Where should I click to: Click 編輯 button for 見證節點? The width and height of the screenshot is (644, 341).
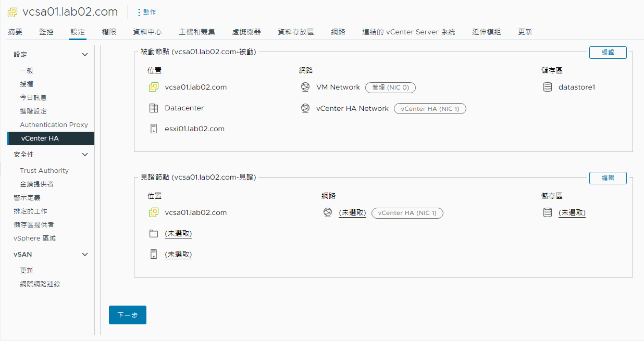tap(608, 178)
